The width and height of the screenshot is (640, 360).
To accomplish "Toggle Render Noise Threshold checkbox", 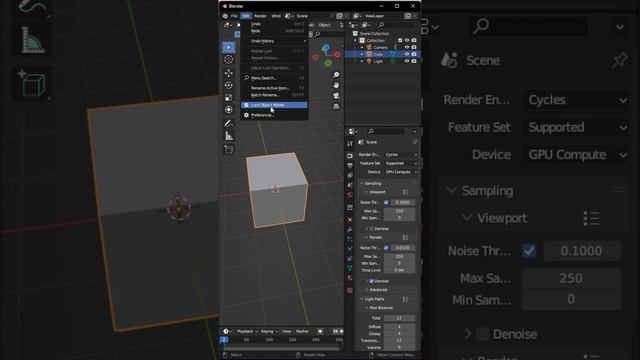I will [386, 248].
